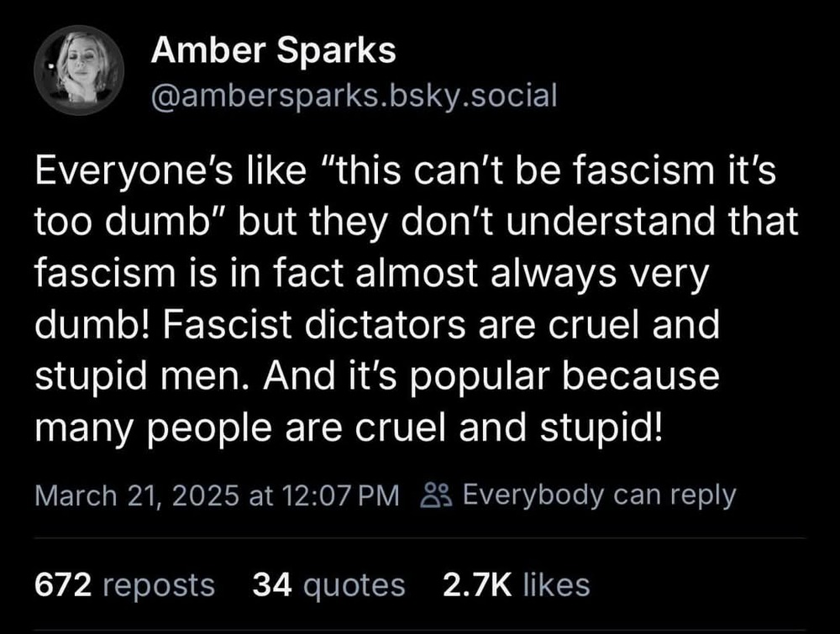The height and width of the screenshot is (634, 840).
Task: Click the phrase 'almost always very' in post
Action: (532, 274)
